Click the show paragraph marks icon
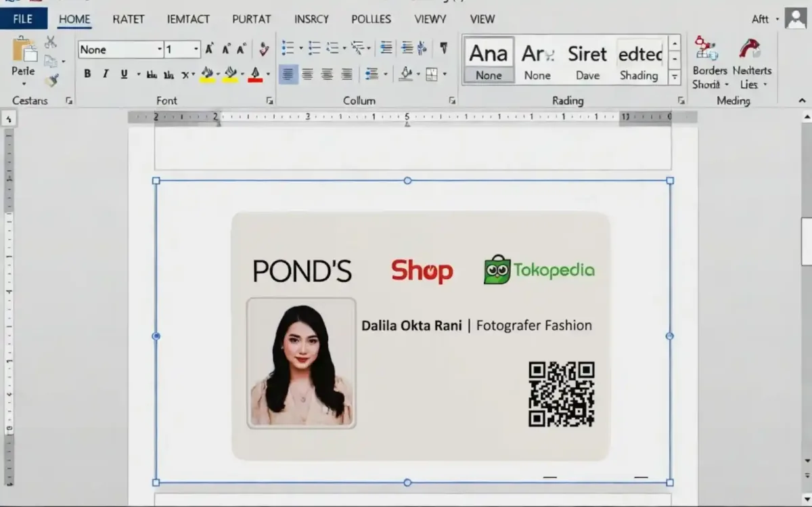This screenshot has height=507, width=812. 444,48
